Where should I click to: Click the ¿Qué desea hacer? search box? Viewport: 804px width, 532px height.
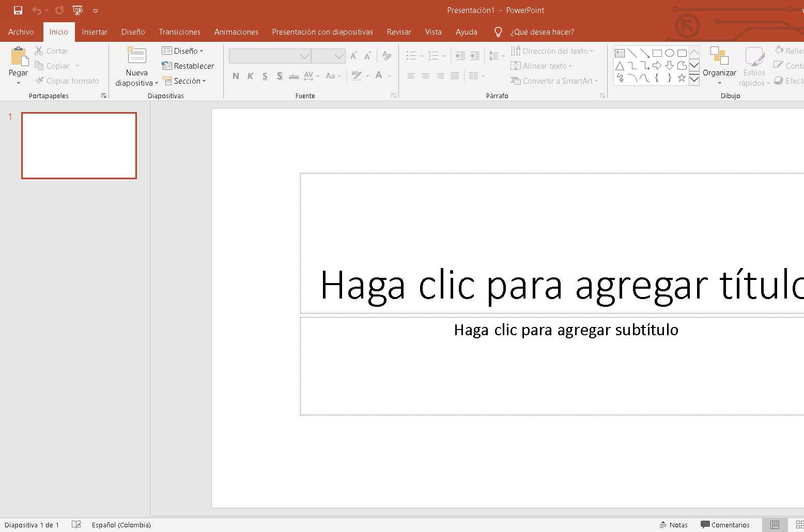click(542, 32)
